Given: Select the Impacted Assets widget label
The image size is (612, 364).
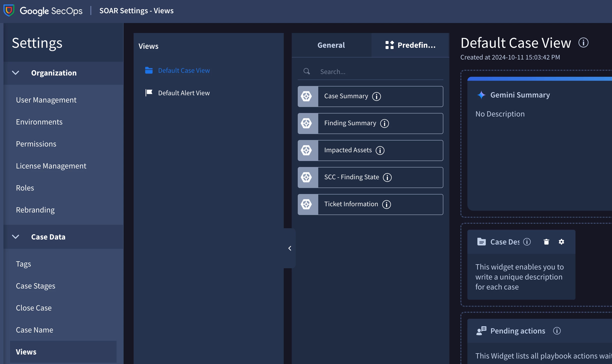Looking at the screenshot, I should tap(348, 150).
